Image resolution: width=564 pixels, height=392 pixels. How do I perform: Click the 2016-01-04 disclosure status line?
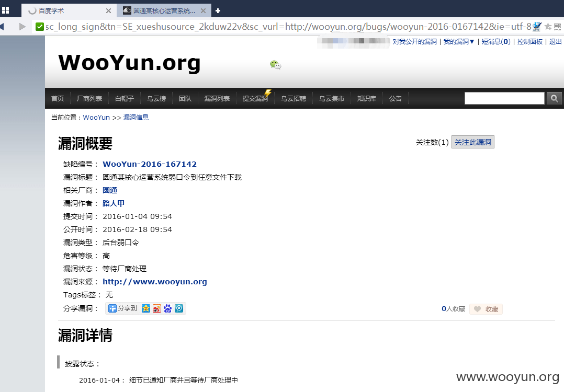[x=158, y=380]
